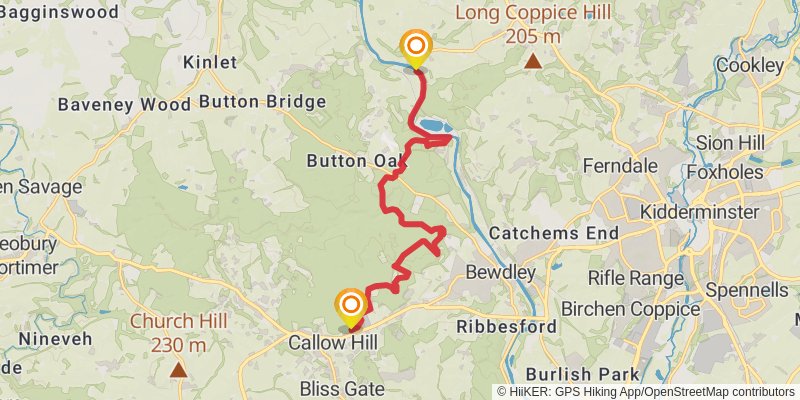
Task: Click the Bewdley town label
Action: pos(501,272)
